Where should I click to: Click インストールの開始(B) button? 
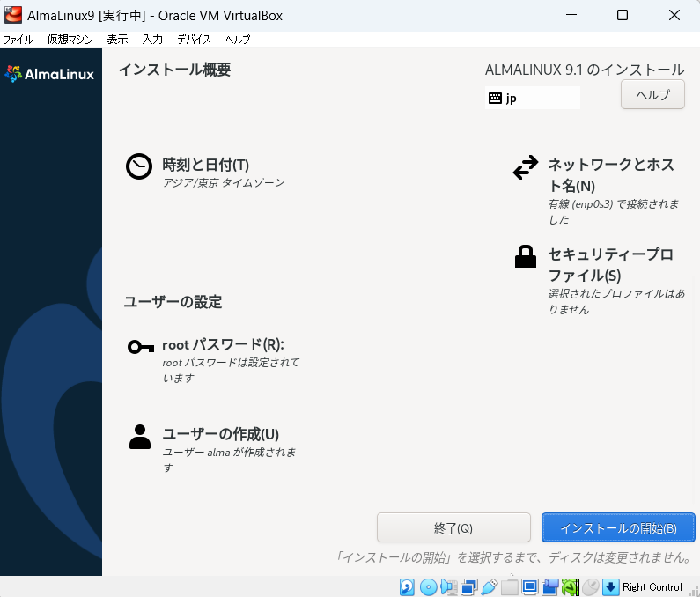pyautogui.click(x=618, y=527)
